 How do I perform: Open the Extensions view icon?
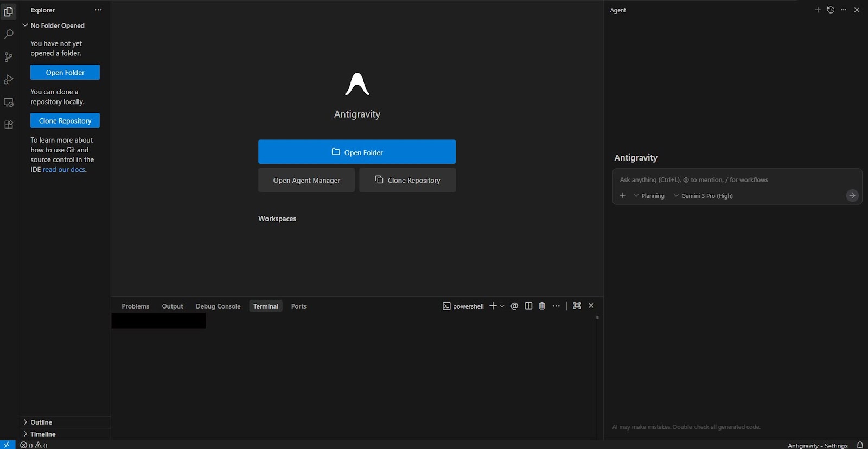click(9, 125)
